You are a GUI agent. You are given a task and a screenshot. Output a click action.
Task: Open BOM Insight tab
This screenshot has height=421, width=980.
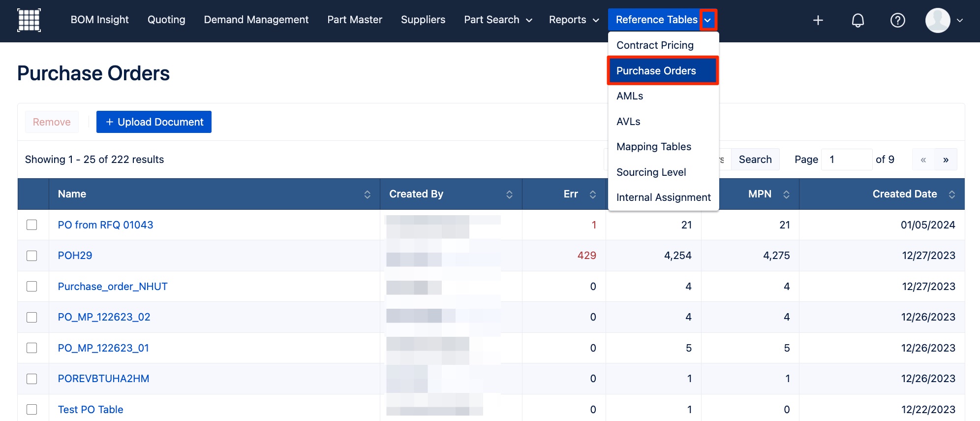coord(99,20)
